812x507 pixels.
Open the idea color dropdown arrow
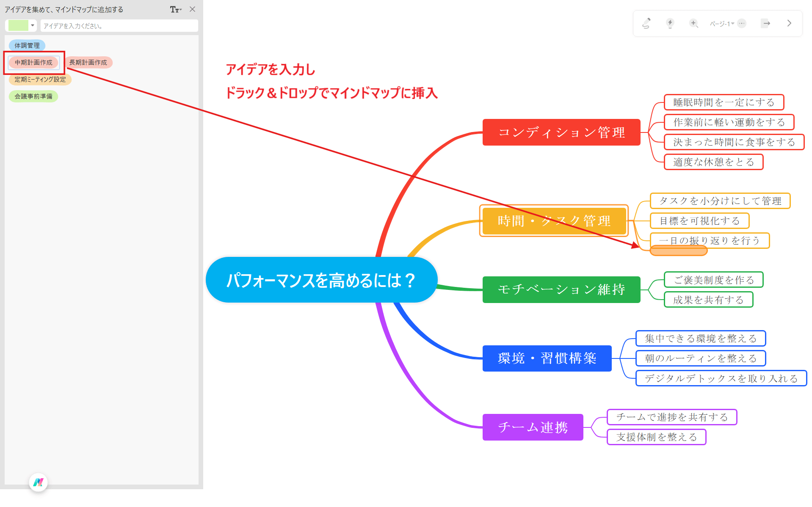click(32, 25)
